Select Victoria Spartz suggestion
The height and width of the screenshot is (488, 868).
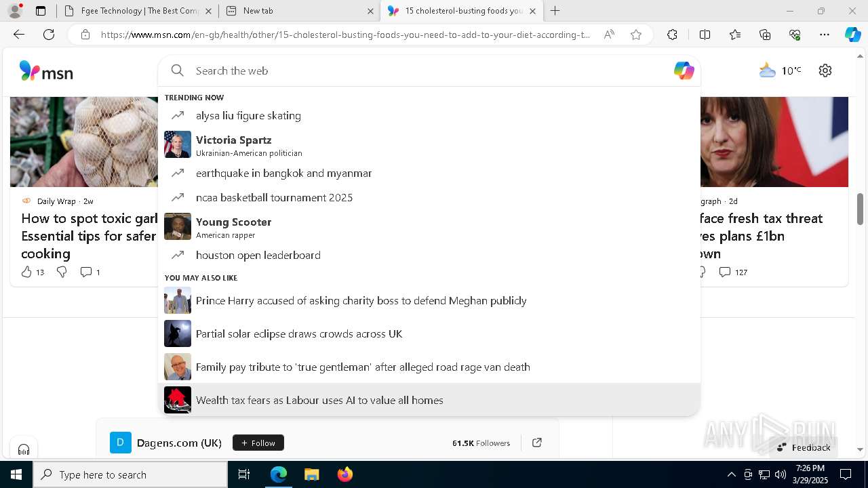429,144
